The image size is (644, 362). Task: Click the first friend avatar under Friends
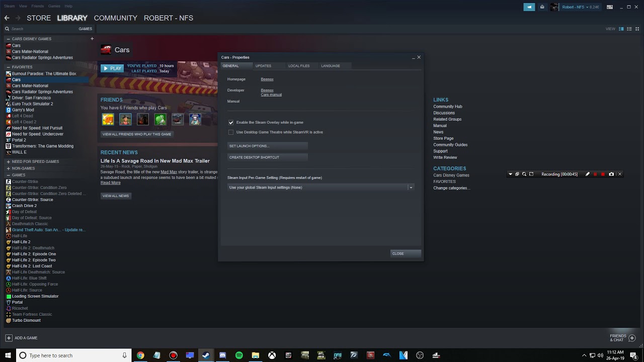click(x=108, y=119)
